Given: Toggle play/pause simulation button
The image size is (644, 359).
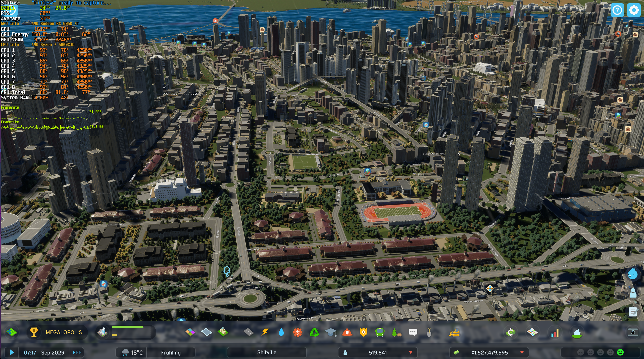Looking at the screenshot, I should point(12,352).
